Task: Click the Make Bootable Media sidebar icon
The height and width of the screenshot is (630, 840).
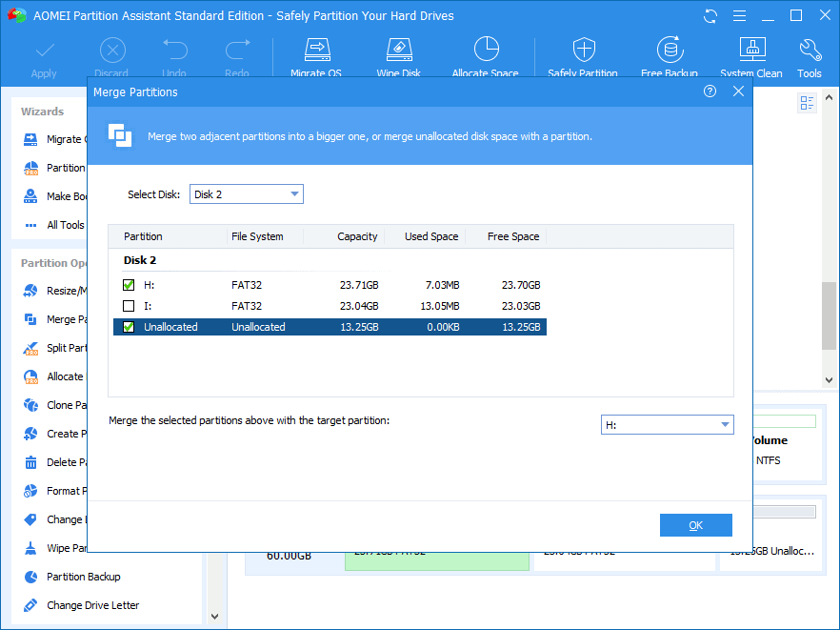Action: 30,196
